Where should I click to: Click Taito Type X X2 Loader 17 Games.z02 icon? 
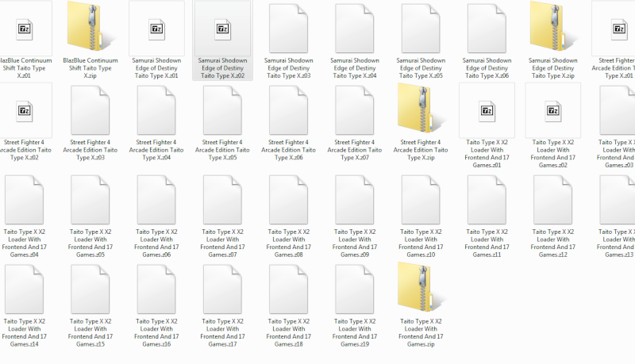(x=552, y=110)
